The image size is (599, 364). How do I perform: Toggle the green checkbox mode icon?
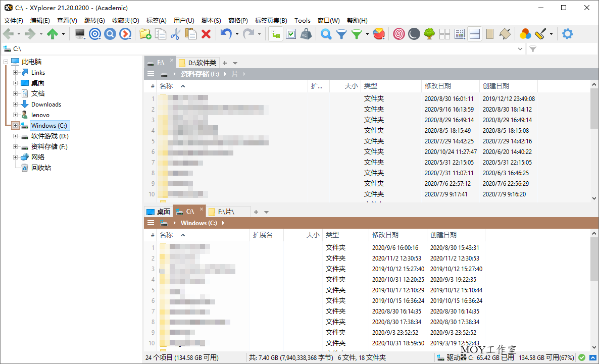[290, 34]
